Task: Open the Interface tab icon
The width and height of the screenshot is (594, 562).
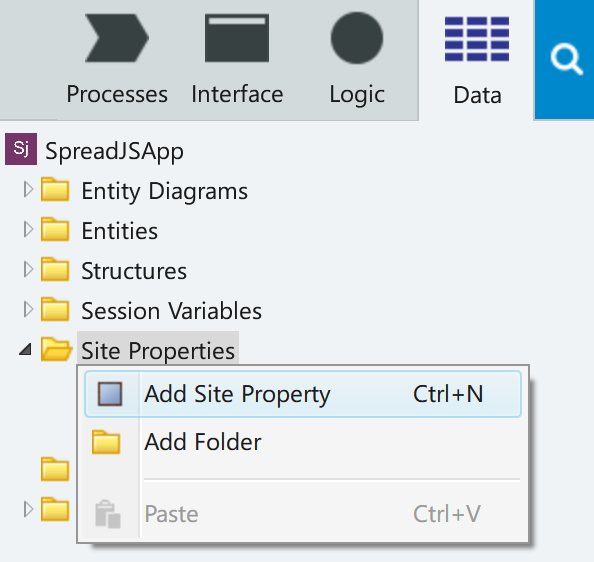Action: [x=237, y=38]
